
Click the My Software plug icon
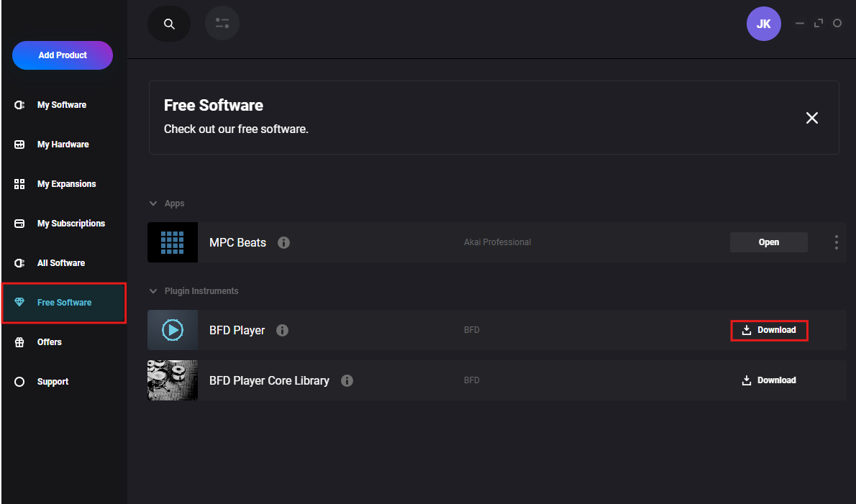coord(19,105)
